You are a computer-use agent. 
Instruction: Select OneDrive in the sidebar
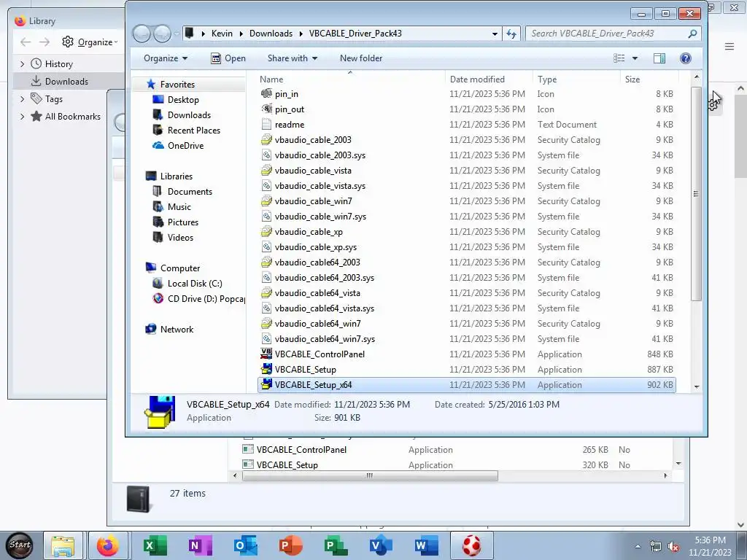point(185,145)
